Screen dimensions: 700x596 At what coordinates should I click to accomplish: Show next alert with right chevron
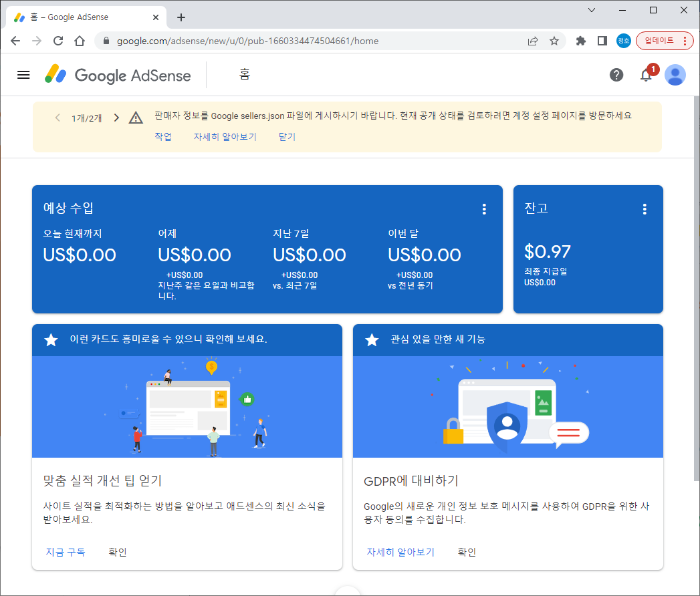coord(116,118)
